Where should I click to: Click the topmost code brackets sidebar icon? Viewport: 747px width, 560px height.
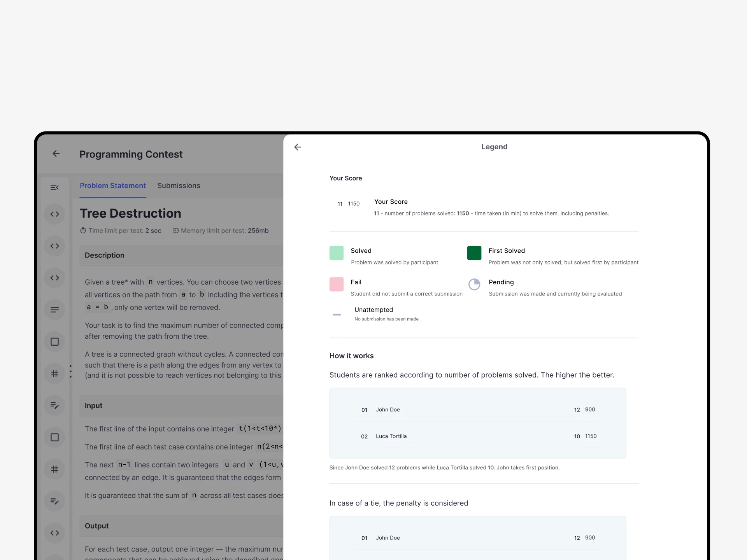[54, 214]
